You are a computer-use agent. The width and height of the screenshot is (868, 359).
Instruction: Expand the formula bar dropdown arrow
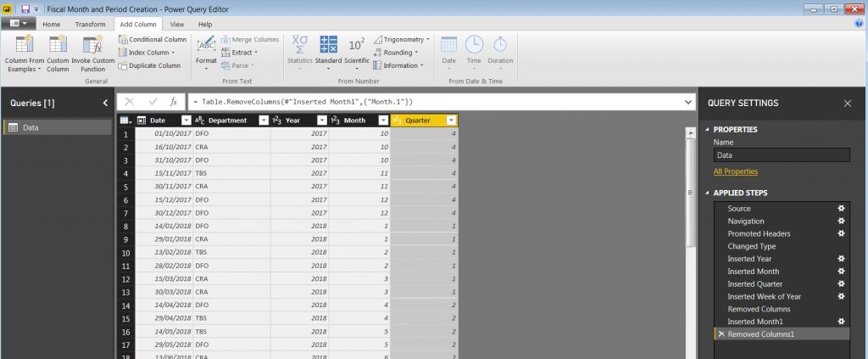687,102
